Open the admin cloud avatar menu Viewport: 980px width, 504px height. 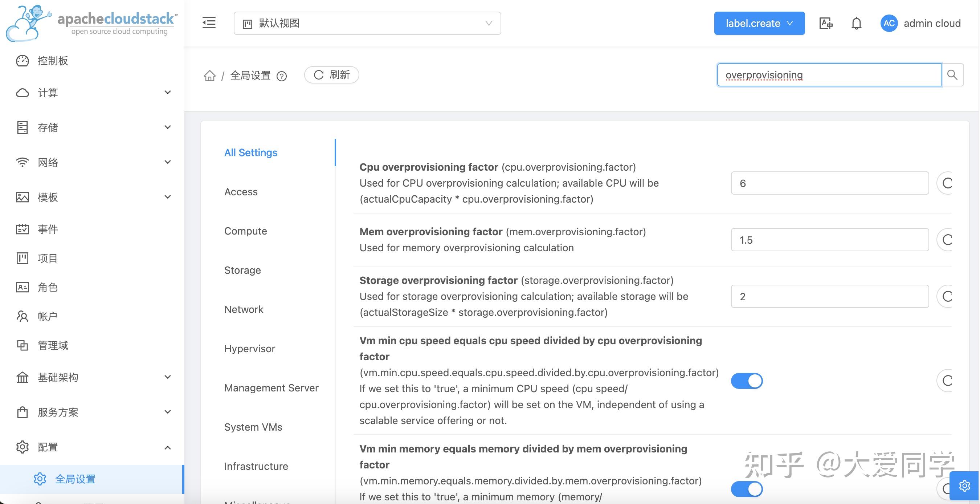point(889,23)
